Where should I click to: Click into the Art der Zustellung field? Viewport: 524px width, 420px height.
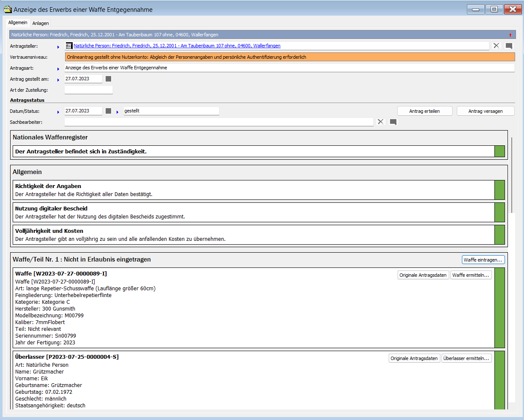tap(89, 90)
